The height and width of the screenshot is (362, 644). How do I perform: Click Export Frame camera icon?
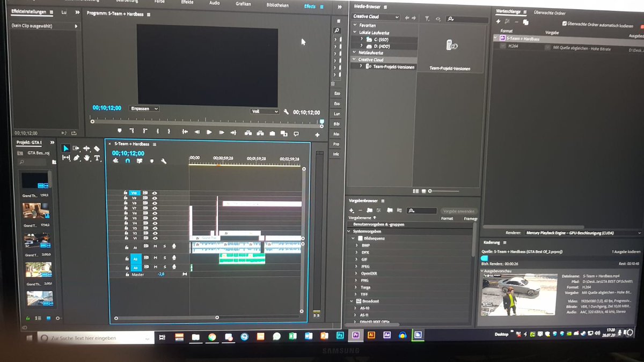(x=273, y=133)
